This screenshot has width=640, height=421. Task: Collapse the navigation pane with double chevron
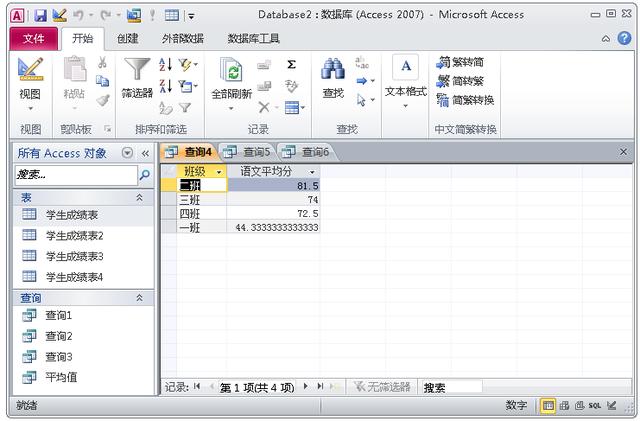[145, 153]
